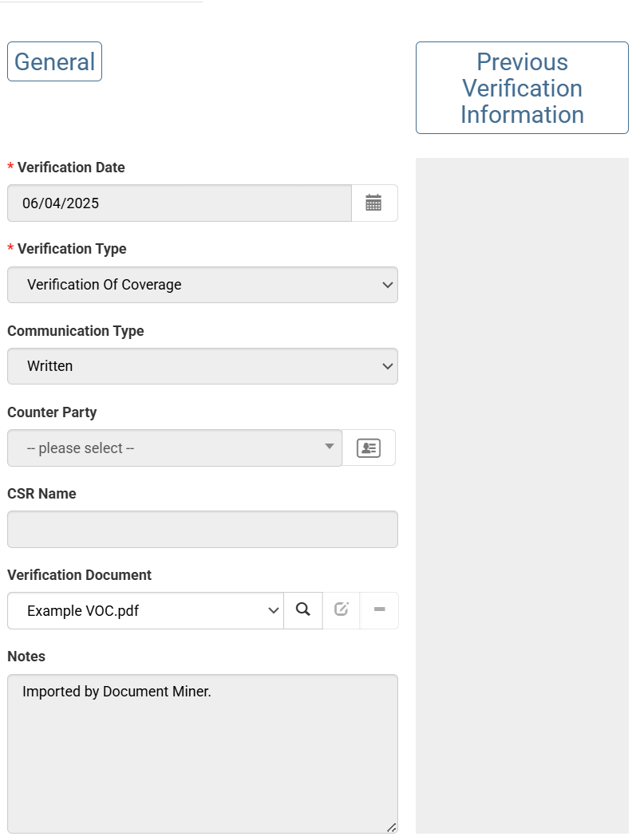Click the Counter Party field label

[52, 412]
